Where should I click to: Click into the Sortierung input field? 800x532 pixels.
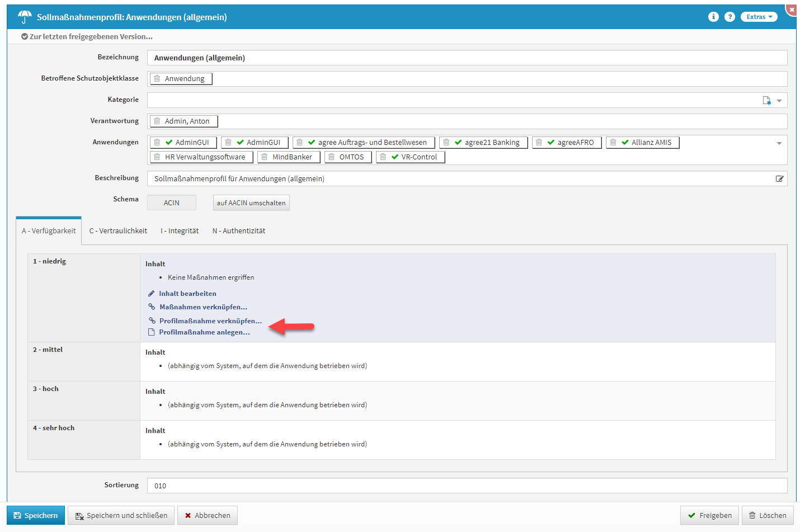[467, 486]
